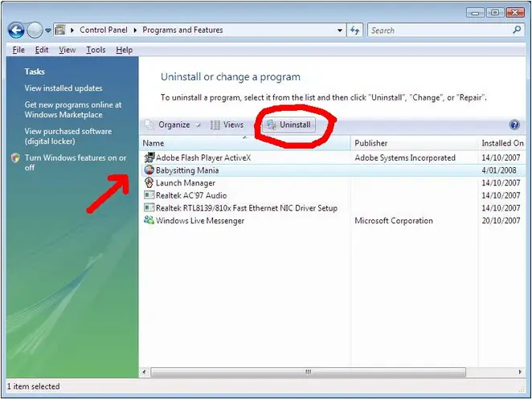Click the shield icon beside Turn Windows features

pos(15,157)
